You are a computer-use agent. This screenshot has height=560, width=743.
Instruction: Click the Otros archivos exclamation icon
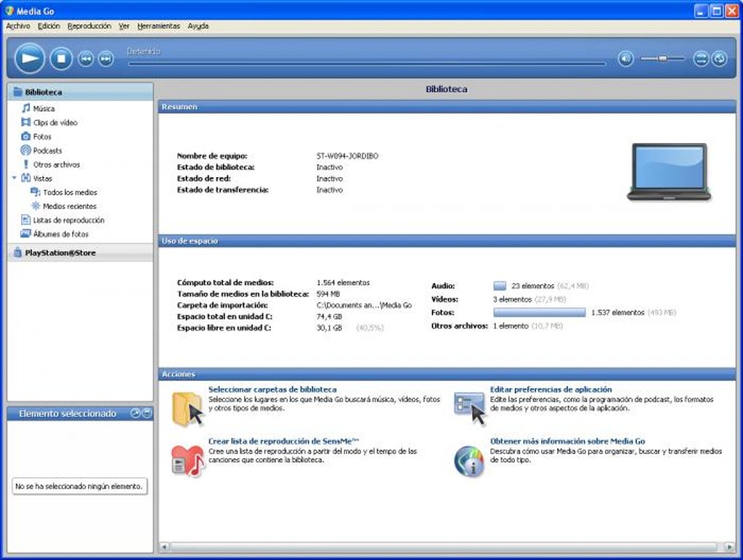click(25, 165)
